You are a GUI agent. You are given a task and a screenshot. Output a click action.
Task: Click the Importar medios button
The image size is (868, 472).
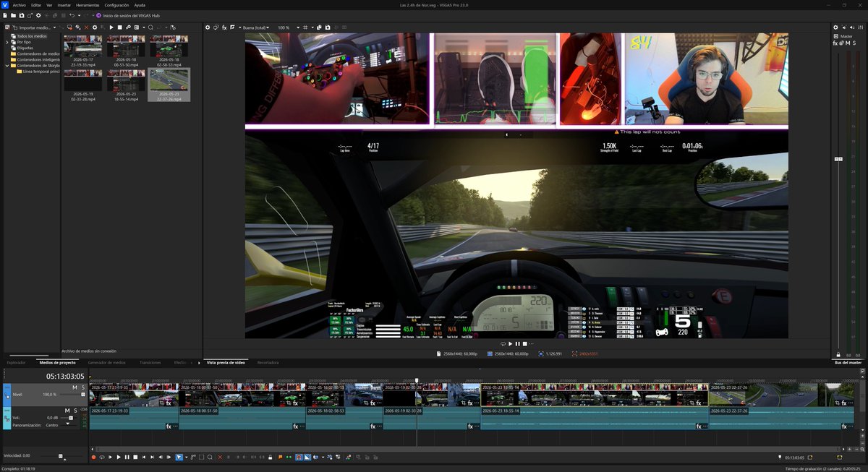point(33,27)
